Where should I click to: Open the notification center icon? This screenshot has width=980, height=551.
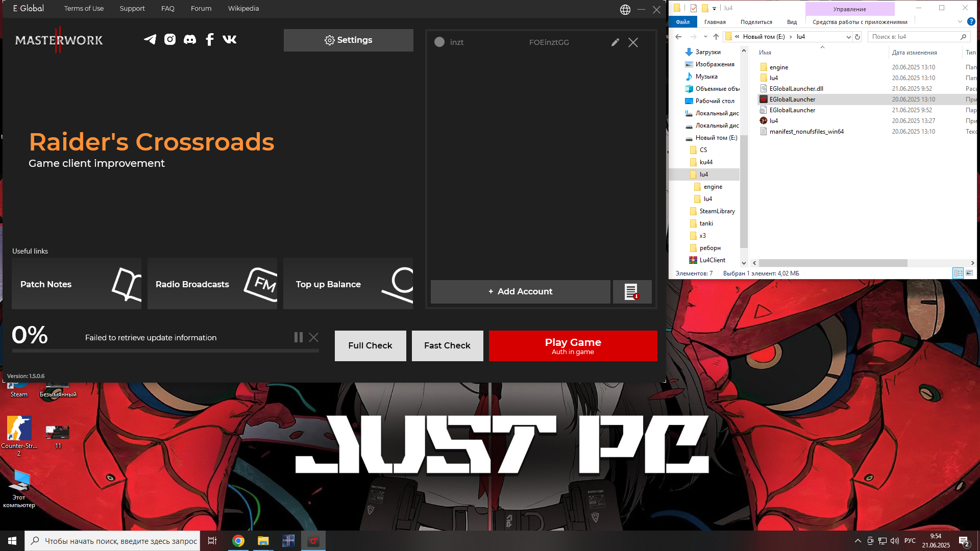[964, 541]
